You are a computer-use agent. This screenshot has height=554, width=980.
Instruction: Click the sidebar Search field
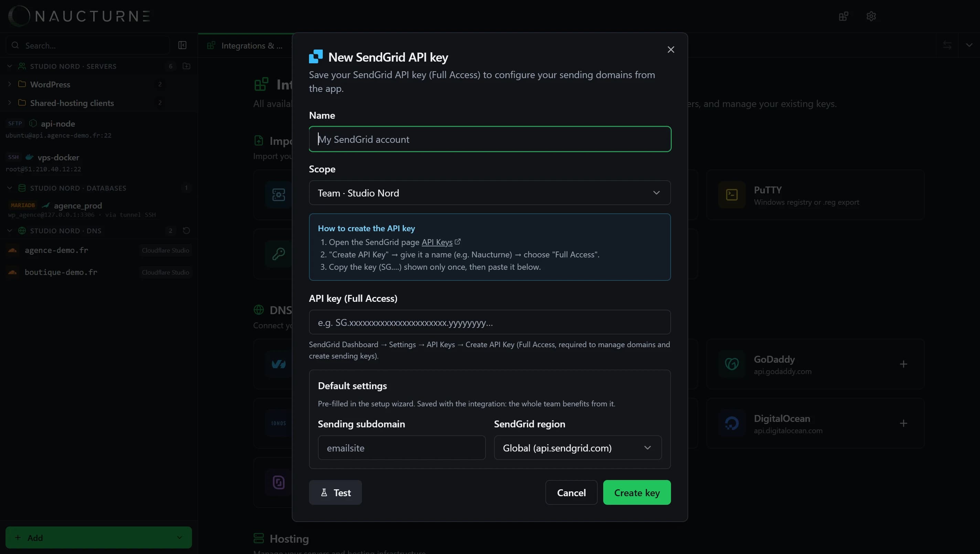click(87, 45)
